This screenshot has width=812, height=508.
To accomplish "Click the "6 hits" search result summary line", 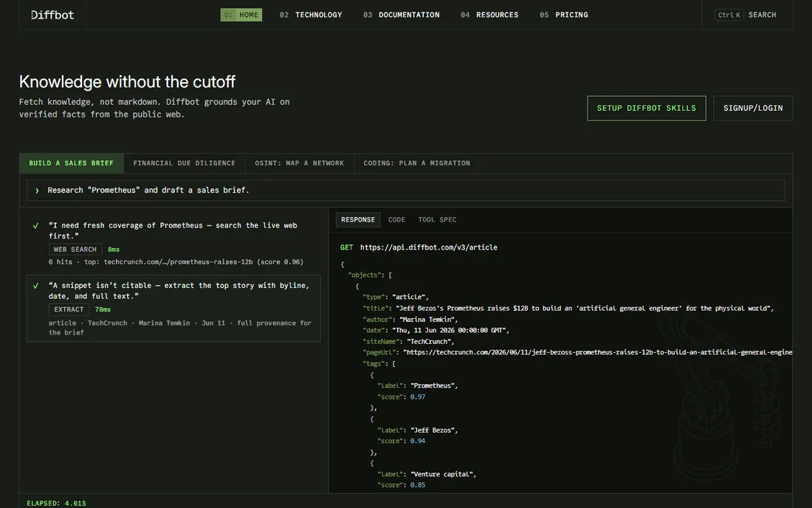I will [x=176, y=262].
